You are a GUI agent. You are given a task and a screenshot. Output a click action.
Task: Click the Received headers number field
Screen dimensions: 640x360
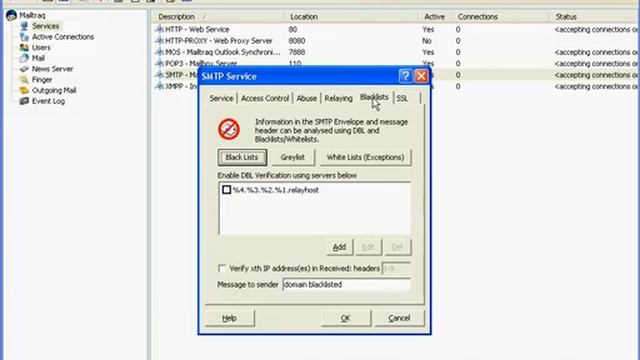pyautogui.click(x=396, y=269)
